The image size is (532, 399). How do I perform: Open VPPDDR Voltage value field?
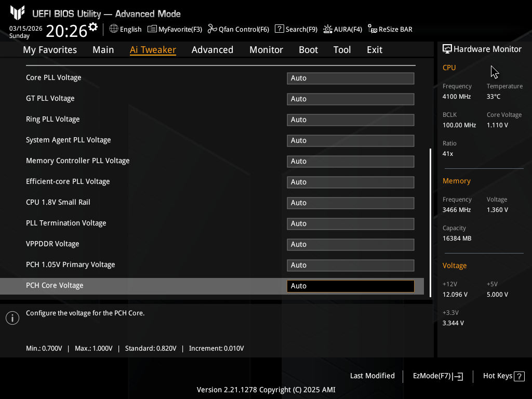(x=351, y=245)
